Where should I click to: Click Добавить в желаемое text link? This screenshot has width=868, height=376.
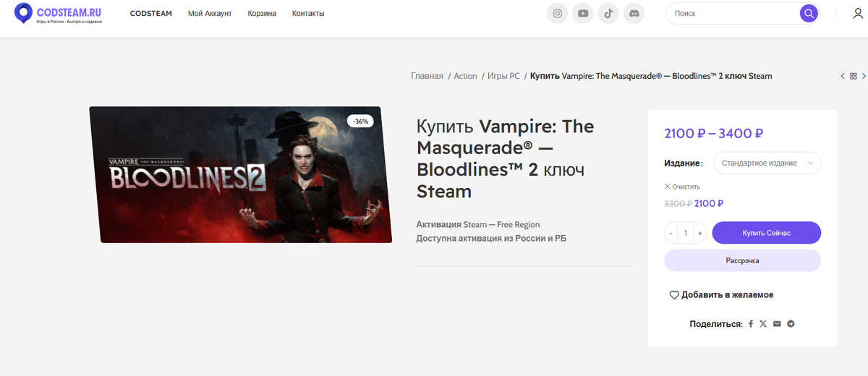(727, 295)
